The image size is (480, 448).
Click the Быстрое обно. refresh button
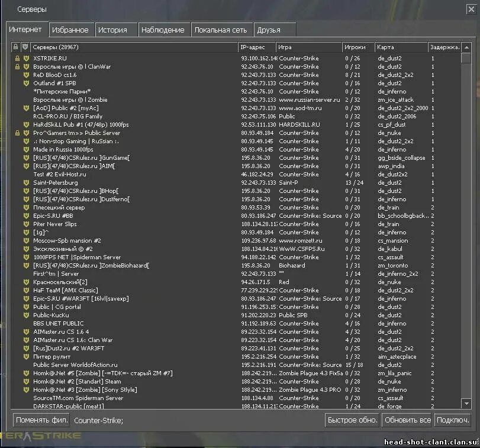352,420
